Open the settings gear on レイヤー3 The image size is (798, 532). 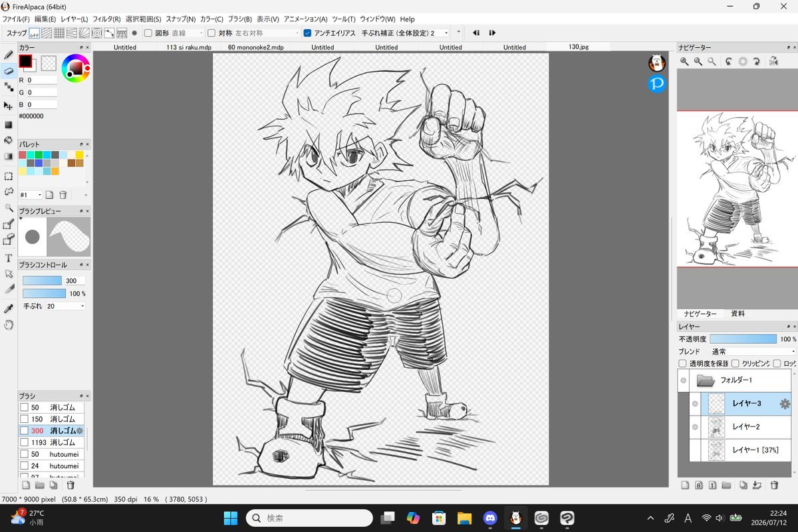coord(785,404)
